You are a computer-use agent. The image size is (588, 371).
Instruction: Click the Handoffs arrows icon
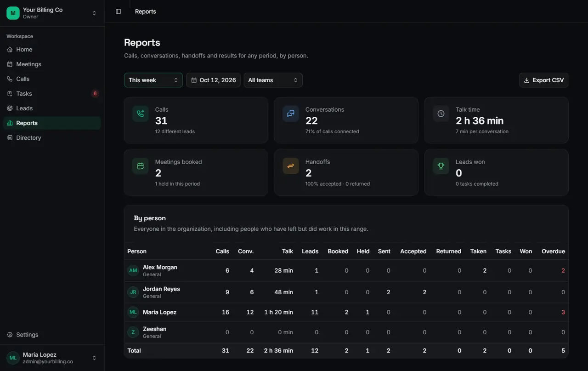click(x=291, y=166)
